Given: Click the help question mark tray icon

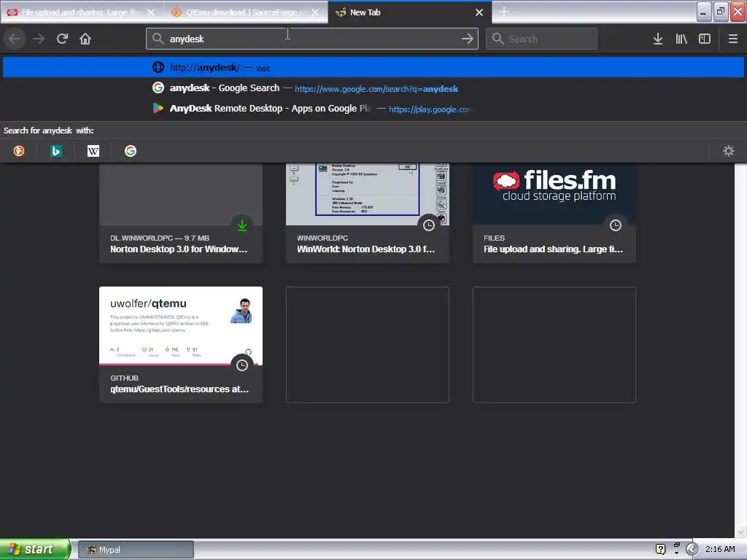Looking at the screenshot, I should [660, 549].
